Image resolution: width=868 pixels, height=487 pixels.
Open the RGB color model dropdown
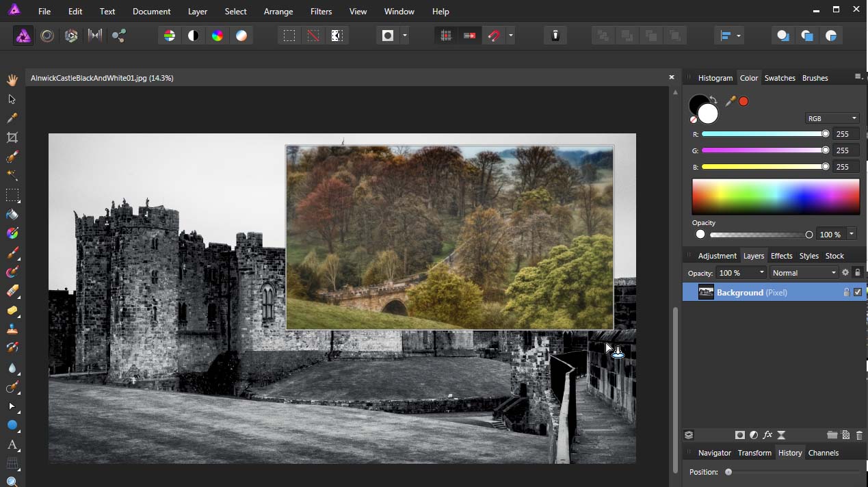(x=832, y=118)
